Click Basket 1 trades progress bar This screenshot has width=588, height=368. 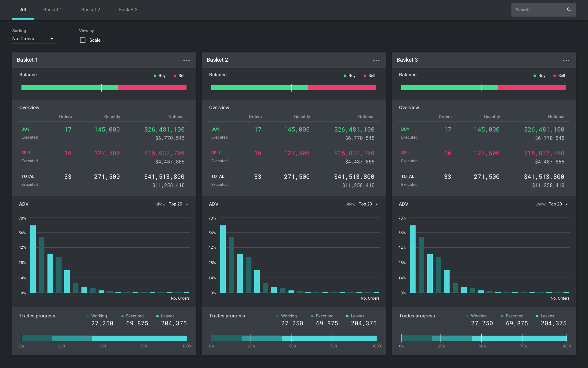point(104,338)
